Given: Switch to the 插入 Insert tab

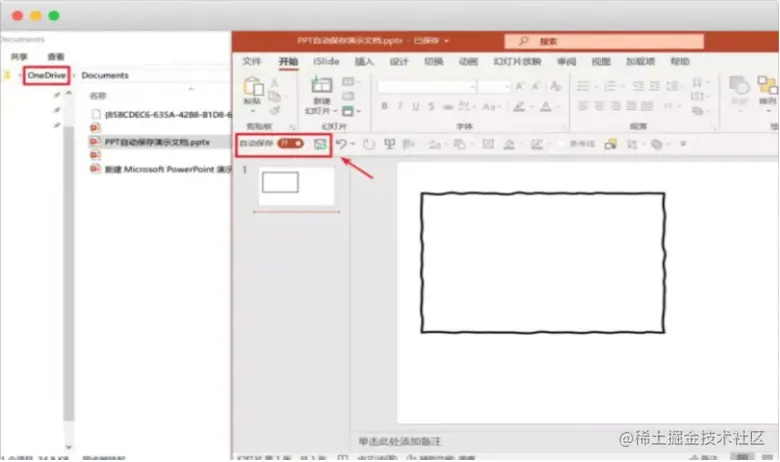Looking at the screenshot, I should [x=364, y=62].
